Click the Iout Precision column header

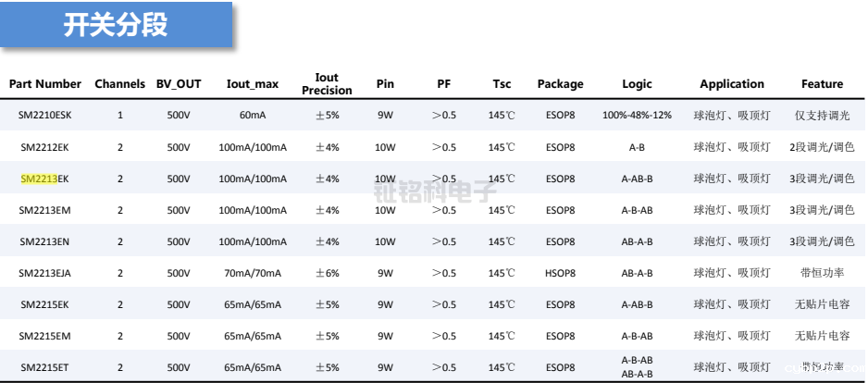(x=327, y=84)
